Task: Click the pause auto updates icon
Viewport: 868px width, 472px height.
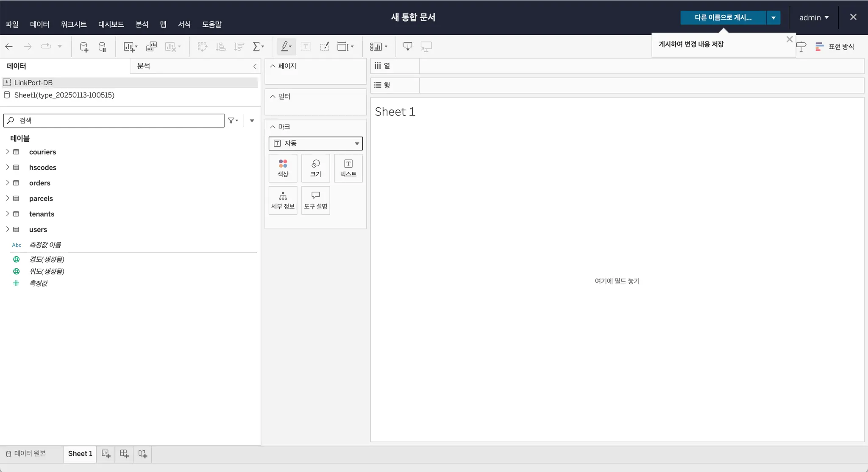Action: (x=102, y=47)
